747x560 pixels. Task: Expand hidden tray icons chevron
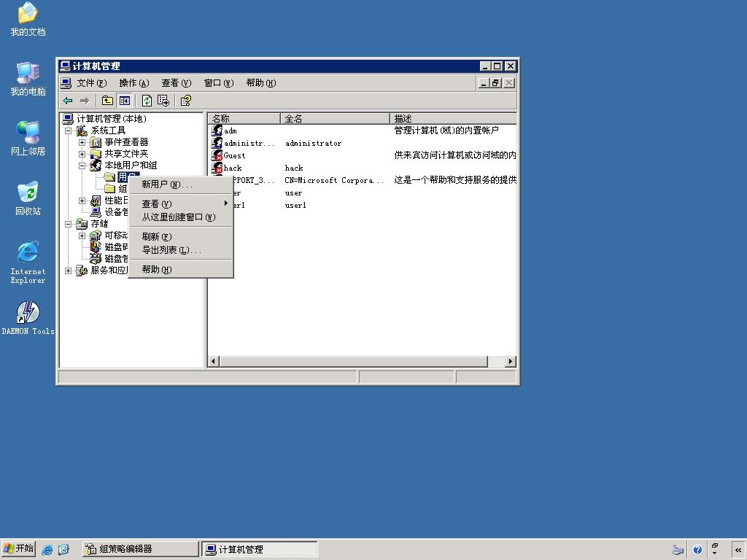[738, 550]
